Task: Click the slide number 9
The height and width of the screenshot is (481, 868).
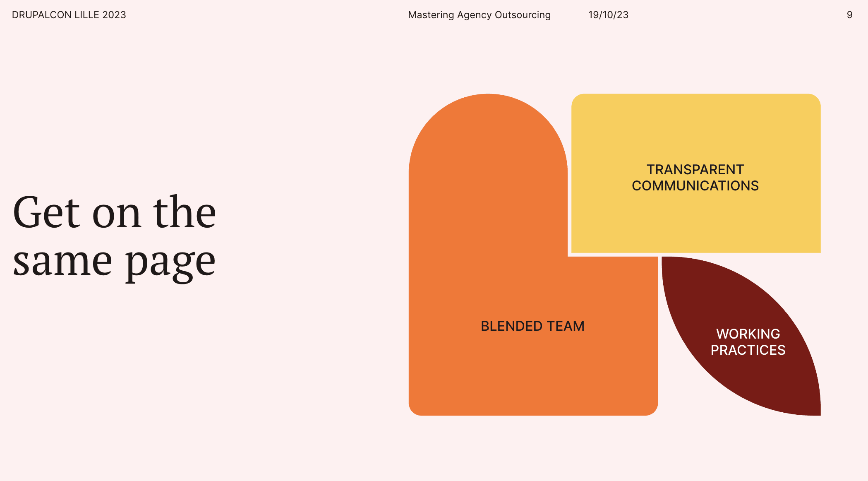Action: pyautogui.click(x=849, y=15)
